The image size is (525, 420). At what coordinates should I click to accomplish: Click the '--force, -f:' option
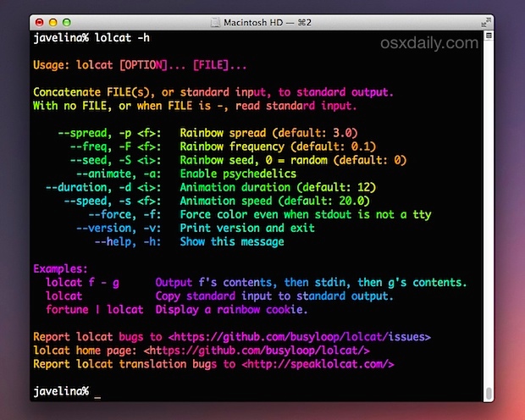(124, 215)
